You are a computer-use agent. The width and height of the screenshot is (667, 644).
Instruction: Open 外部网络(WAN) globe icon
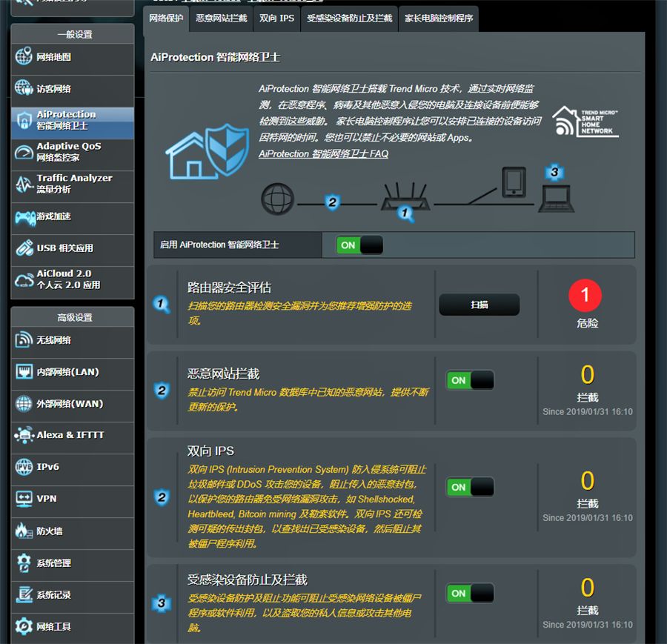coord(24,403)
